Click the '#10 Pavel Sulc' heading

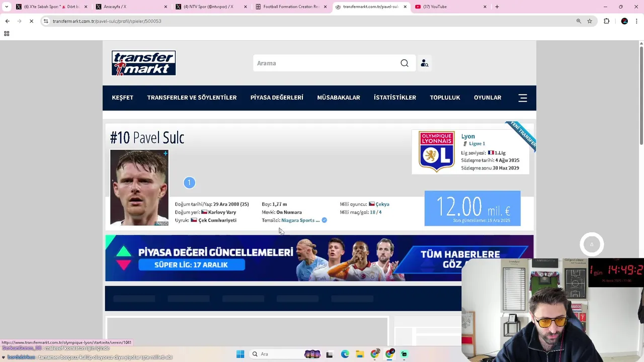(147, 138)
